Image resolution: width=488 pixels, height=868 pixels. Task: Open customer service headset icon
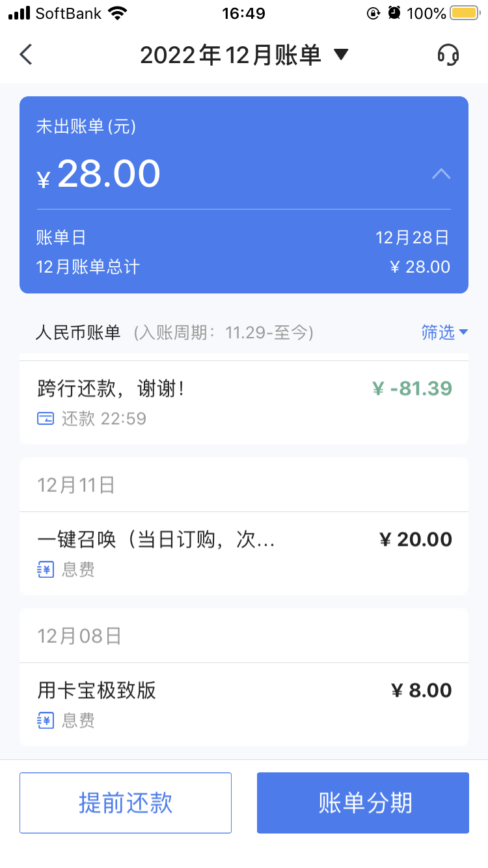(x=448, y=55)
